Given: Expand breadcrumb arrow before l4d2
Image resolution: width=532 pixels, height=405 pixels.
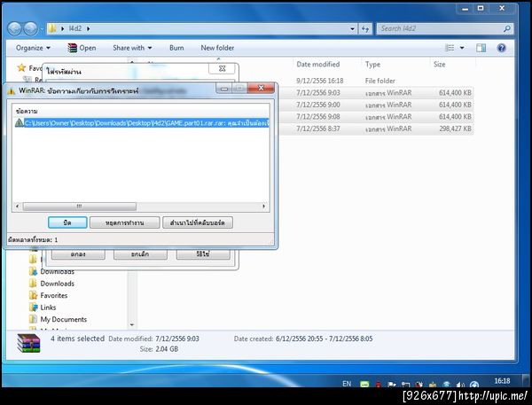Looking at the screenshot, I should (62, 29).
